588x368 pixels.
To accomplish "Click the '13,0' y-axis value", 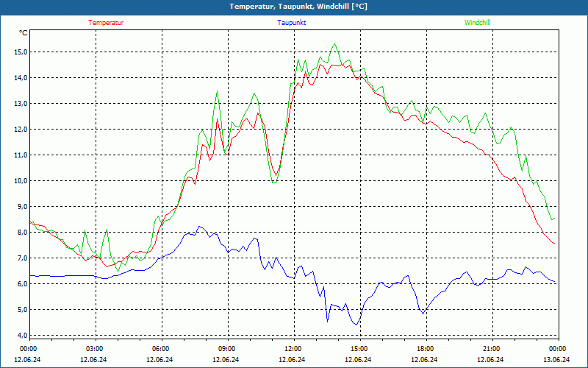I will [x=21, y=103].
